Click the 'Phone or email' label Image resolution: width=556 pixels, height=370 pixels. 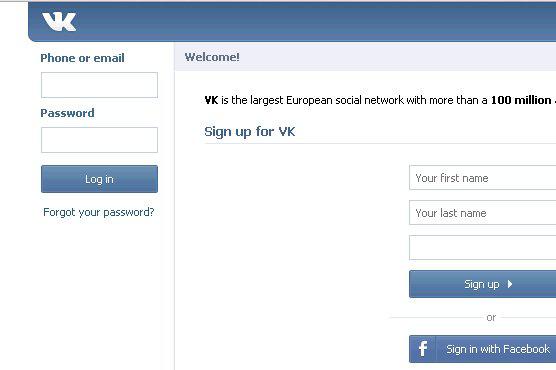coord(82,58)
